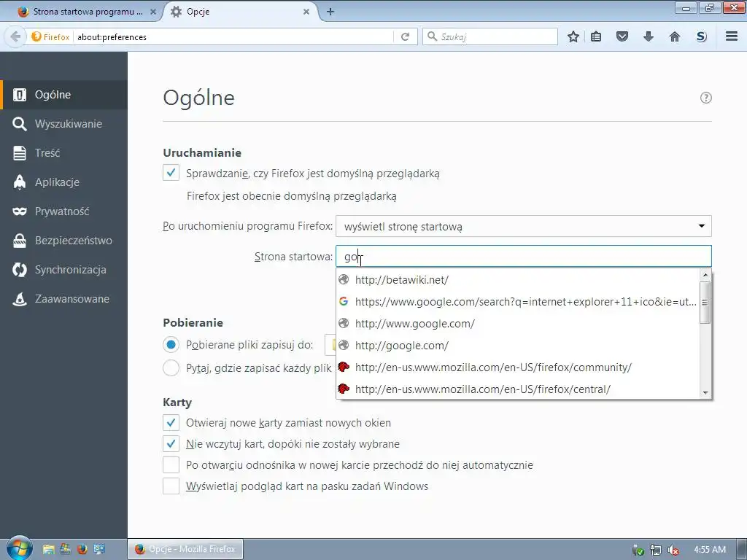Open the Synchronizacja preferences category
This screenshot has height=560, width=747.
[64, 270]
